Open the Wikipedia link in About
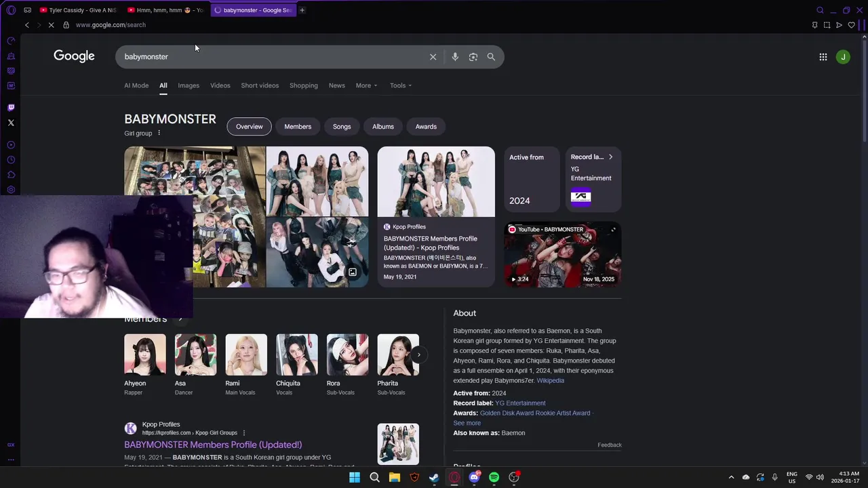 click(551, 380)
